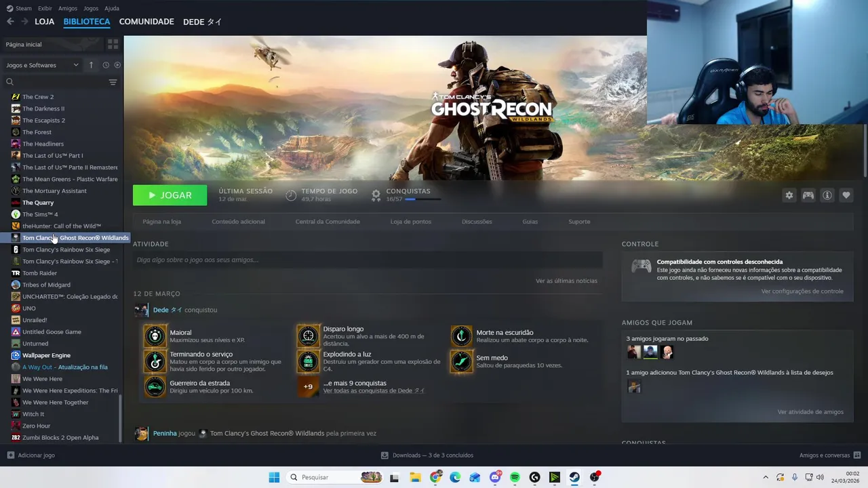Click the Disparo longo achievement icon
This screenshot has height=488, width=868.
click(x=309, y=335)
